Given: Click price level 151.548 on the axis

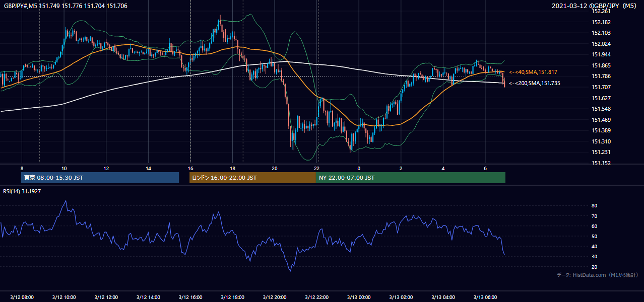Looking at the screenshot, I should pos(601,109).
